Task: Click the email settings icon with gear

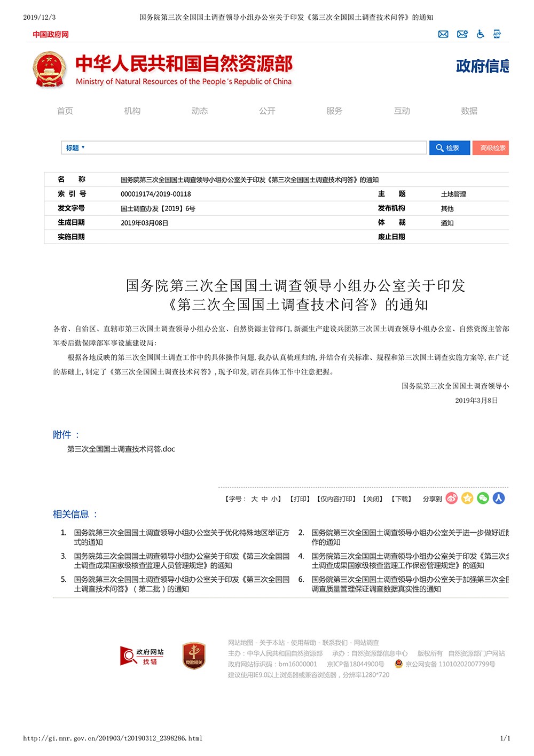Action: [461, 34]
